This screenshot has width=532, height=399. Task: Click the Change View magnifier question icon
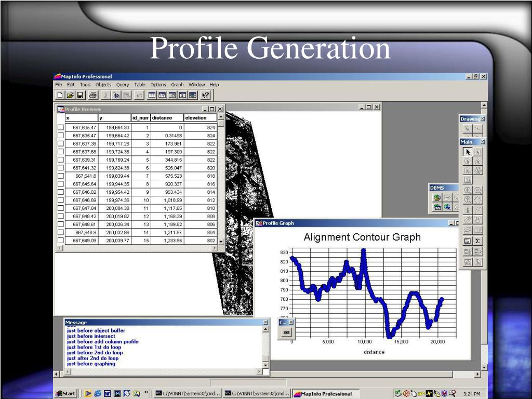468,200
